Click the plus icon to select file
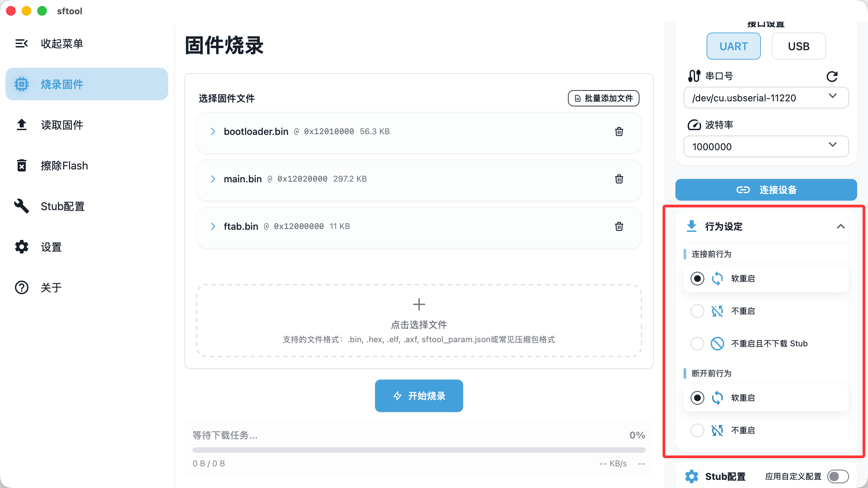 point(419,304)
